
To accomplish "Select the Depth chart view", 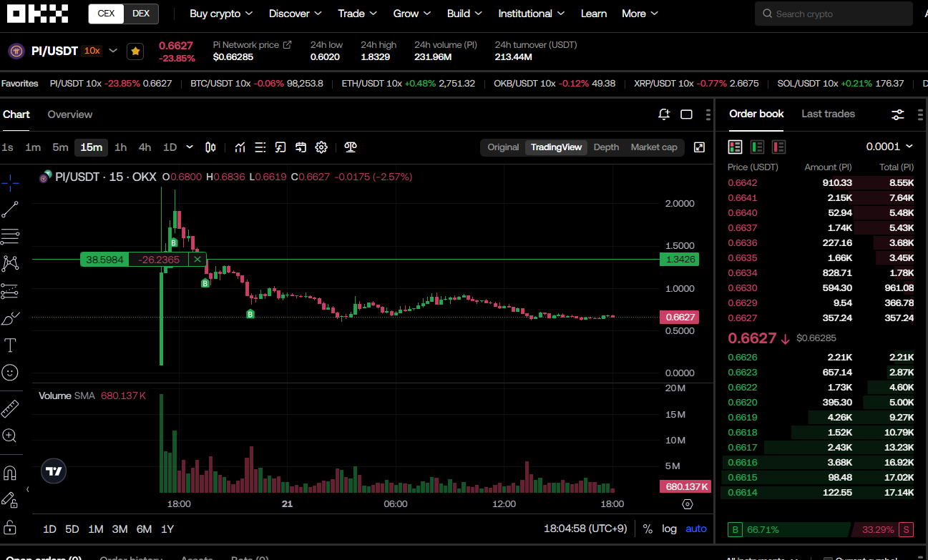I will point(606,147).
